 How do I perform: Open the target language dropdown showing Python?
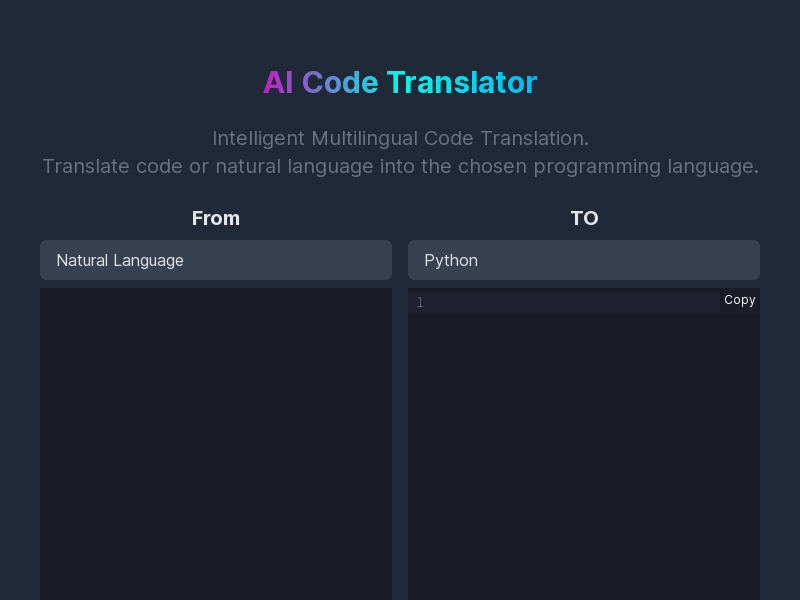pyautogui.click(x=584, y=260)
